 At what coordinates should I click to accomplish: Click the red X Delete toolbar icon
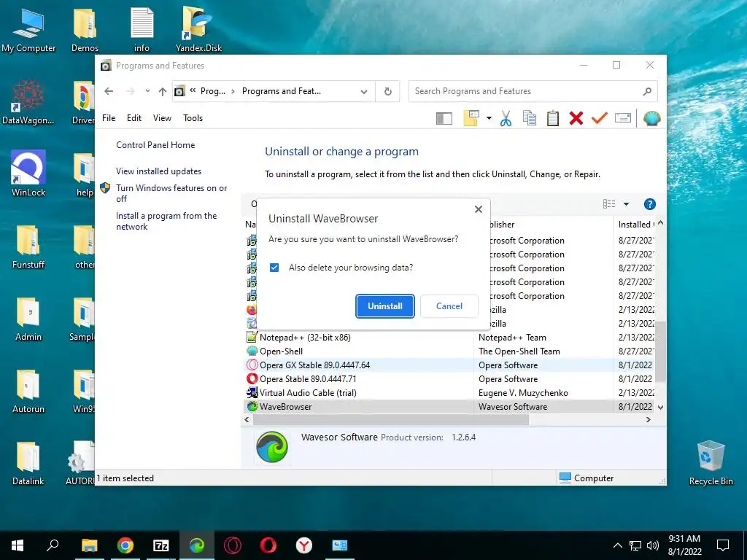point(576,118)
